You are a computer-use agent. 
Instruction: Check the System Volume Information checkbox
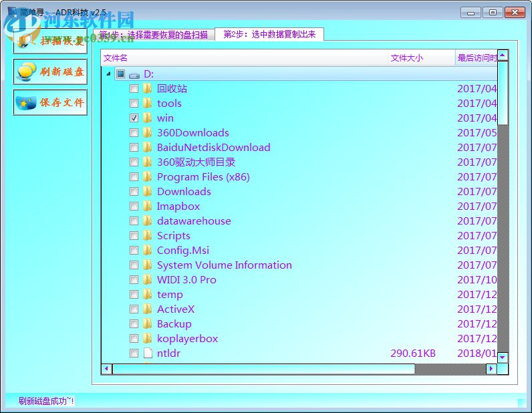(x=134, y=265)
